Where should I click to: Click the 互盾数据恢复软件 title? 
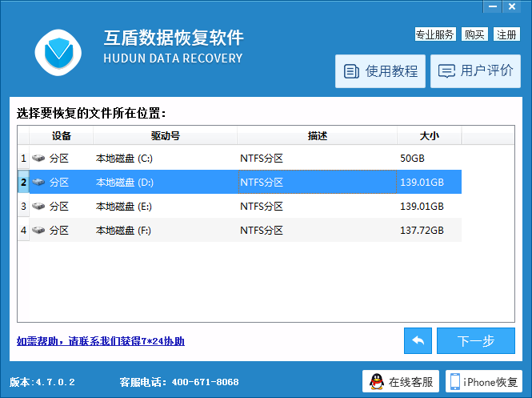pyautogui.click(x=174, y=38)
